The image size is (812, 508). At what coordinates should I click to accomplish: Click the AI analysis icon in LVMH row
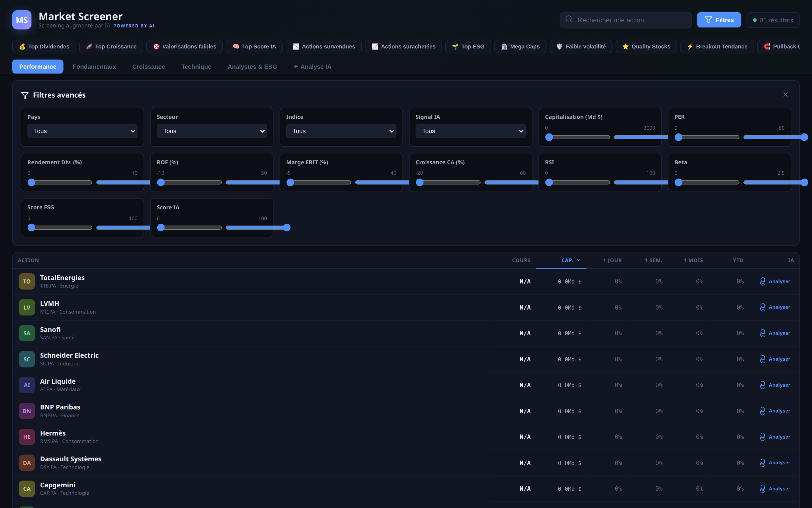[763, 307]
